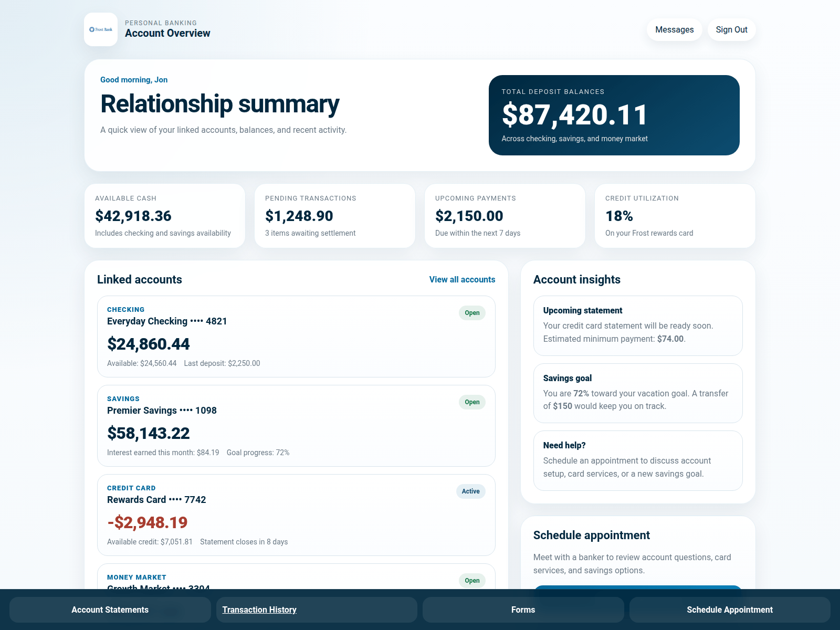Go to Forms in bottom navigation
Image resolution: width=840 pixels, height=630 pixels.
[x=523, y=610]
